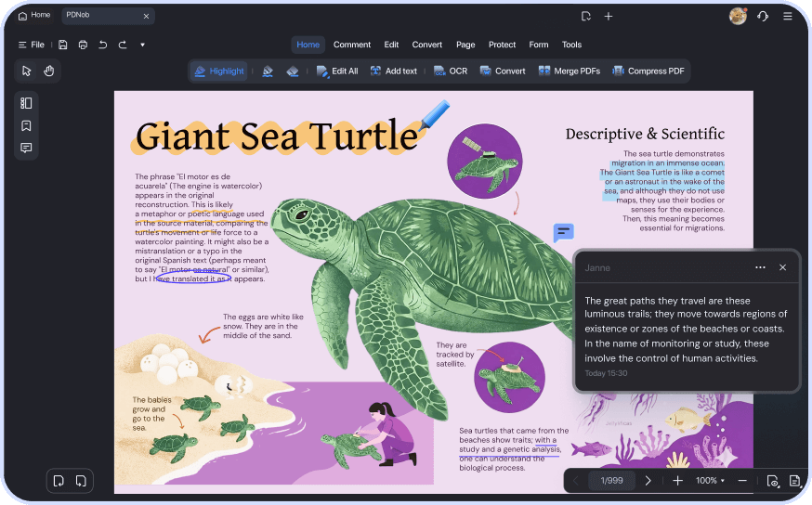This screenshot has width=812, height=505.
Task: Open the Protect tab
Action: 502,45
